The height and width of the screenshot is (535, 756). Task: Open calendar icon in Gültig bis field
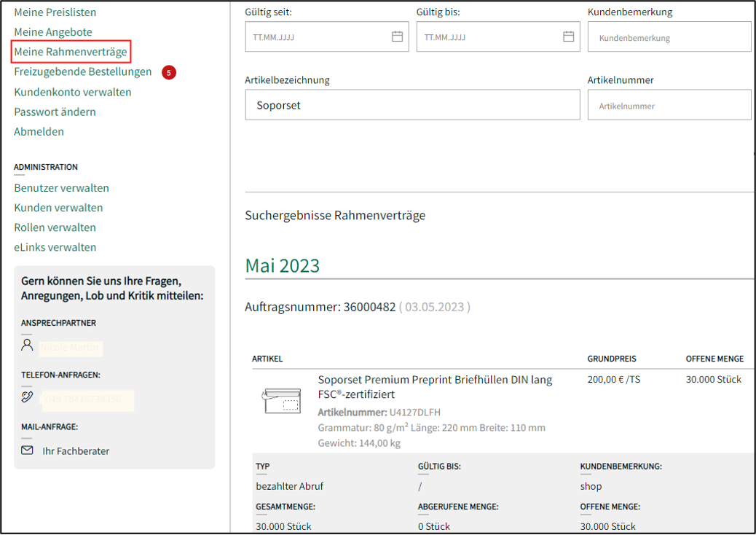click(x=569, y=36)
